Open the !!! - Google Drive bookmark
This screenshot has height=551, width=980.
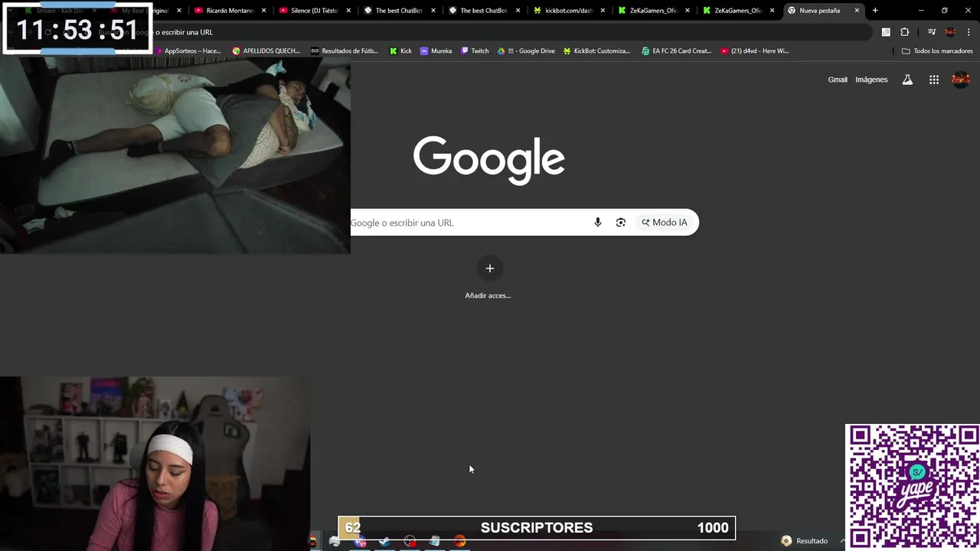click(526, 51)
